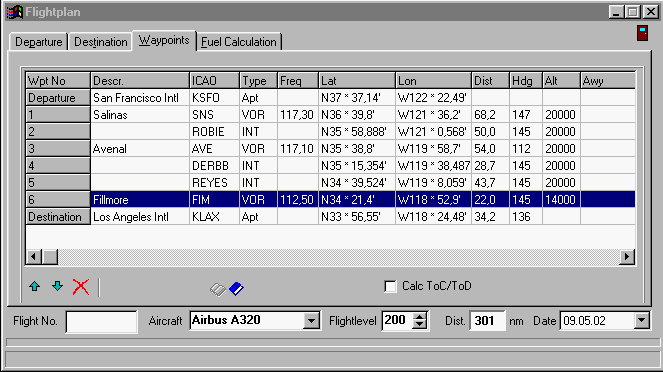Viewport: 663px width, 372px height.
Task: Select waypoint row number 1
Action: coord(58,115)
